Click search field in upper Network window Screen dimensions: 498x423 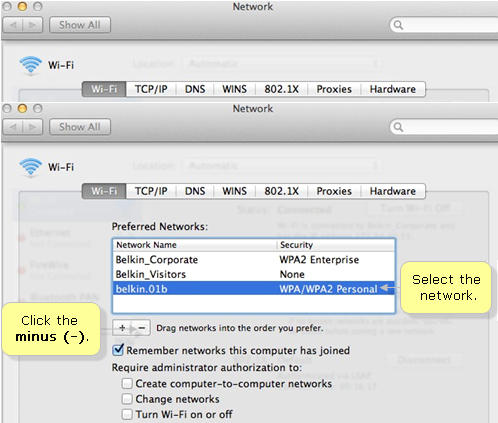coord(444,25)
